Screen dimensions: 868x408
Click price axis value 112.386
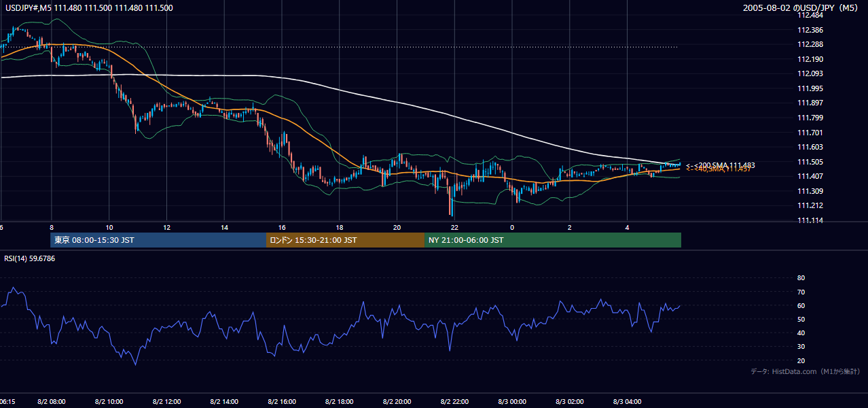[809, 30]
